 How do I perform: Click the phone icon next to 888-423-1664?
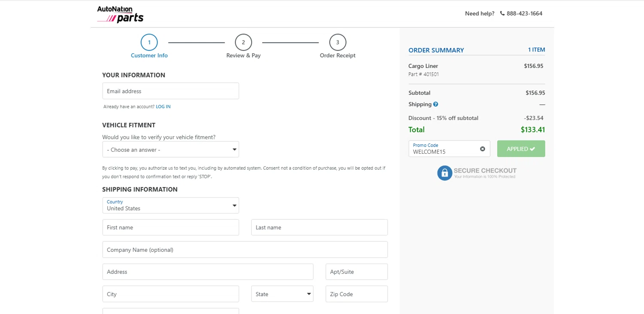coord(502,13)
